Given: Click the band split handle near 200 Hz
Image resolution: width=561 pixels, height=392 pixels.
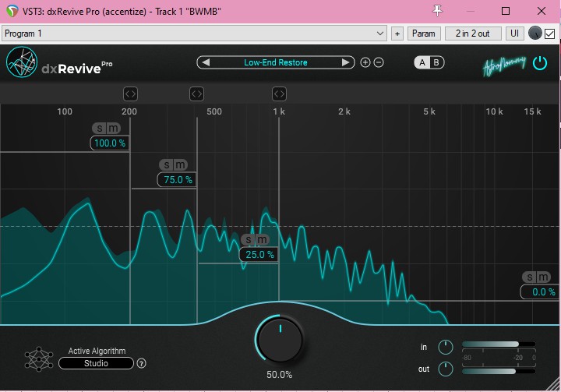Looking at the screenshot, I should click(130, 94).
